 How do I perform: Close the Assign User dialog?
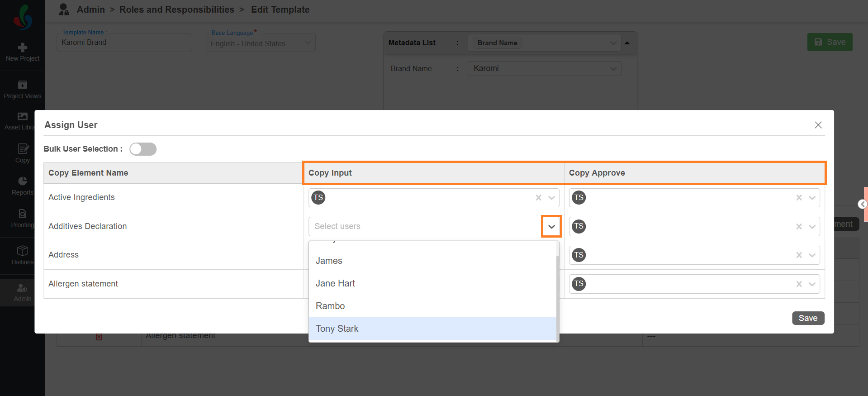pos(818,125)
